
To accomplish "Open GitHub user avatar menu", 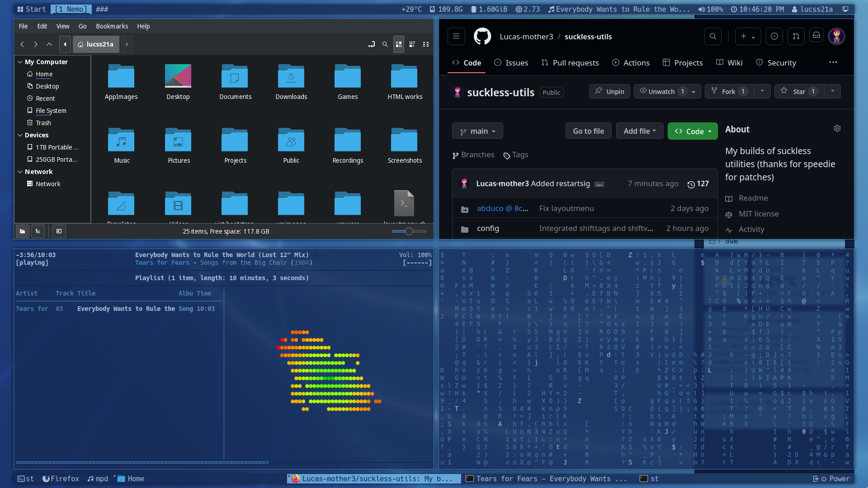I will pyautogui.click(x=837, y=36).
